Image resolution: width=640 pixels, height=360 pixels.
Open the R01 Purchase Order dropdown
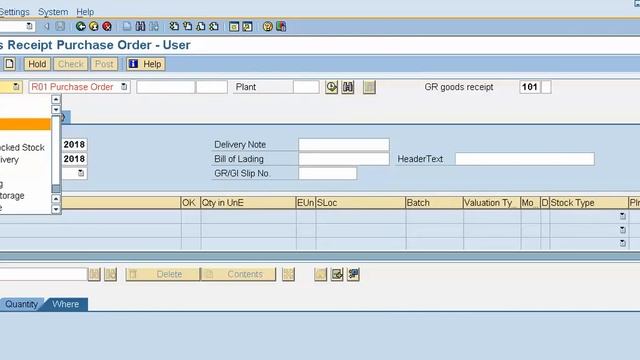(x=124, y=87)
